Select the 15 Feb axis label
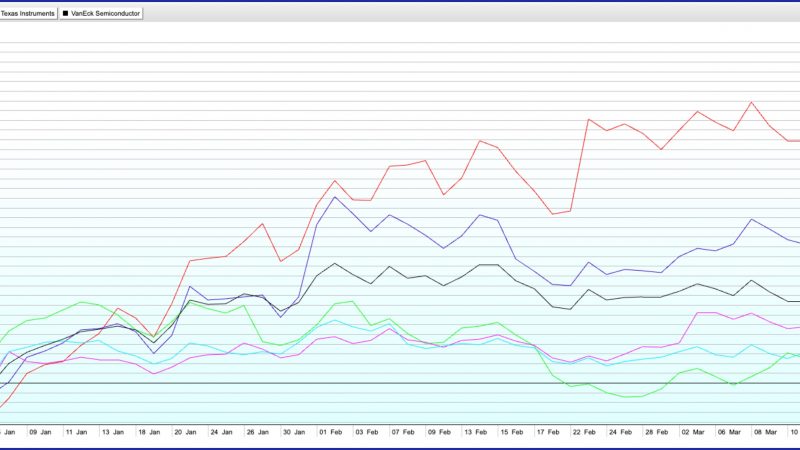Image resolution: width=800 pixels, height=450 pixels. tap(512, 432)
